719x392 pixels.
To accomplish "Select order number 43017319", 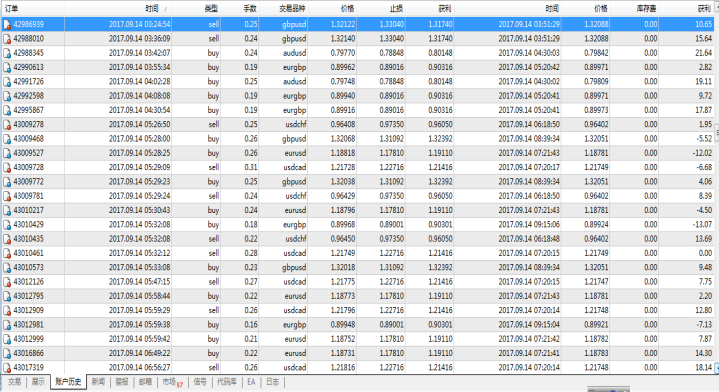I will (x=28, y=368).
